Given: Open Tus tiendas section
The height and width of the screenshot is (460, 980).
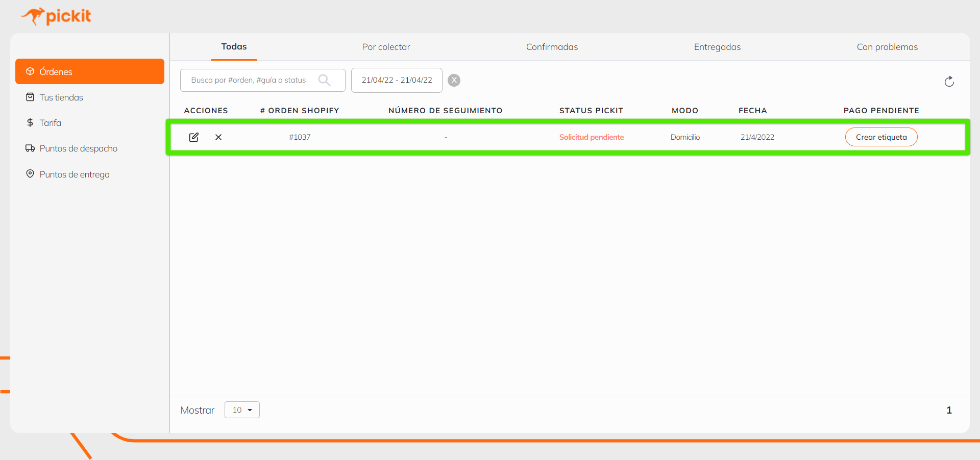Looking at the screenshot, I should (x=61, y=97).
